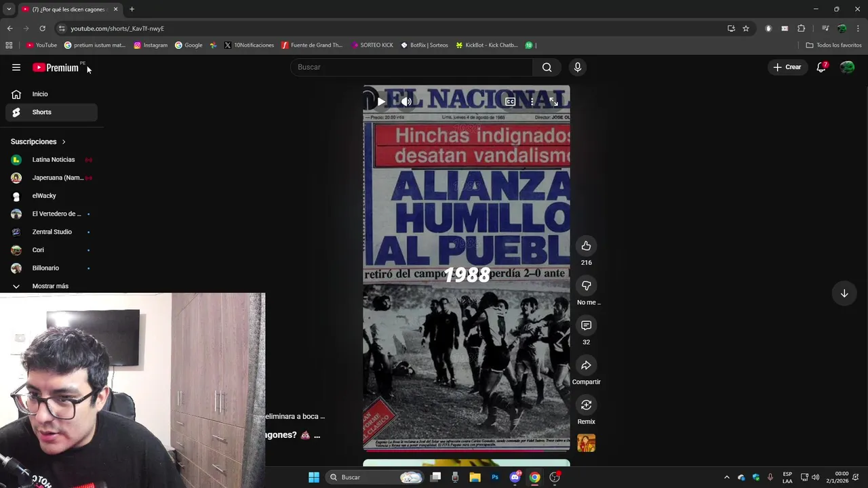The width and height of the screenshot is (868, 488).
Task: Open the YouTube account avatar menu
Action: pyautogui.click(x=847, y=67)
